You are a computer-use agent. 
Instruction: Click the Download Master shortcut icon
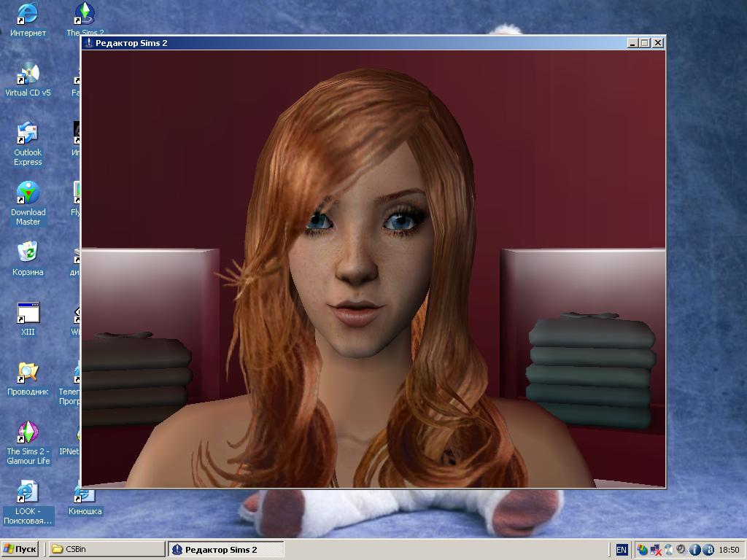(28, 204)
